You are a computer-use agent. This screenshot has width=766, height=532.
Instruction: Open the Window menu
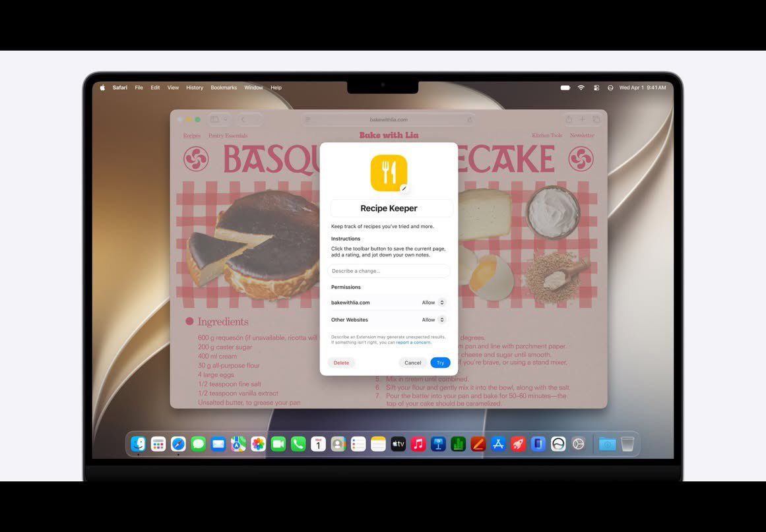[253, 88]
